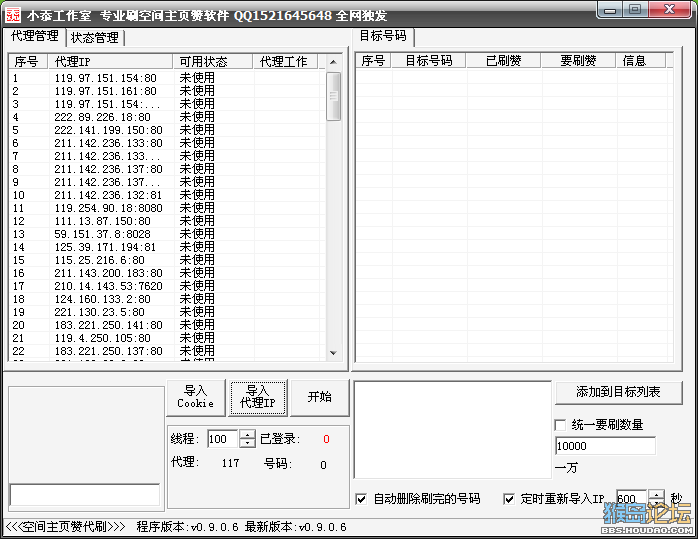The height and width of the screenshot is (539, 698).
Task: Click the 已刷赞 column header
Action: [x=503, y=60]
